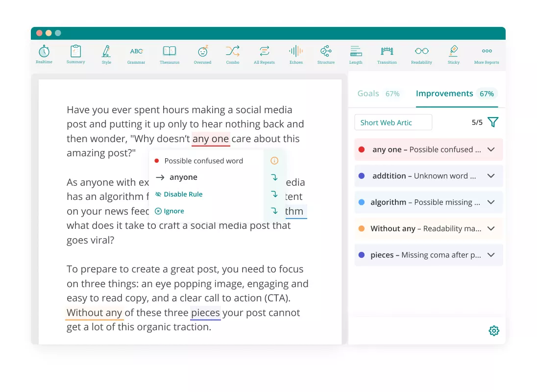Click the filter funnel icon
The height and width of the screenshot is (392, 537).
point(493,122)
